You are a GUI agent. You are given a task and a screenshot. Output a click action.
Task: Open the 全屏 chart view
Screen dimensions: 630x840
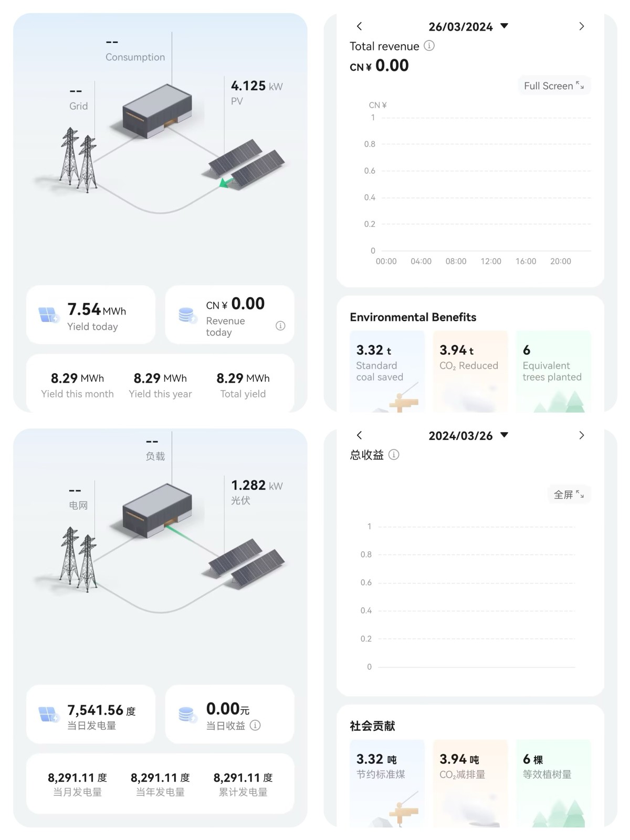click(569, 494)
